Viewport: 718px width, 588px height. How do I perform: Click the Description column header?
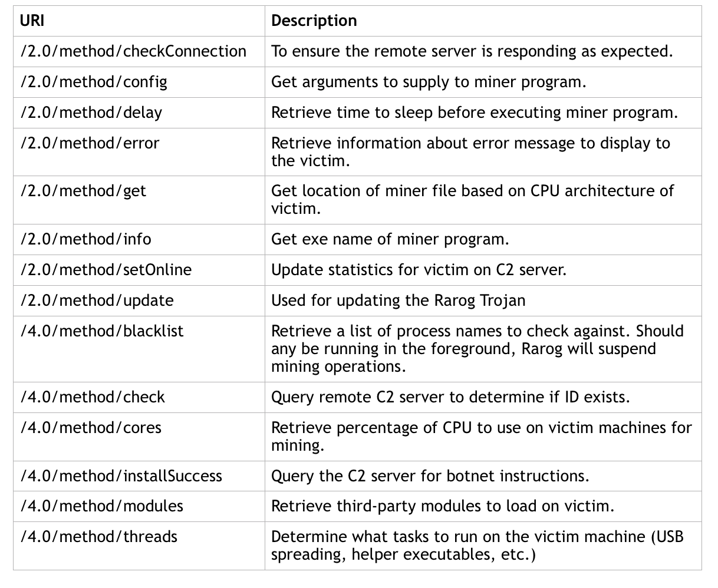[x=314, y=21]
